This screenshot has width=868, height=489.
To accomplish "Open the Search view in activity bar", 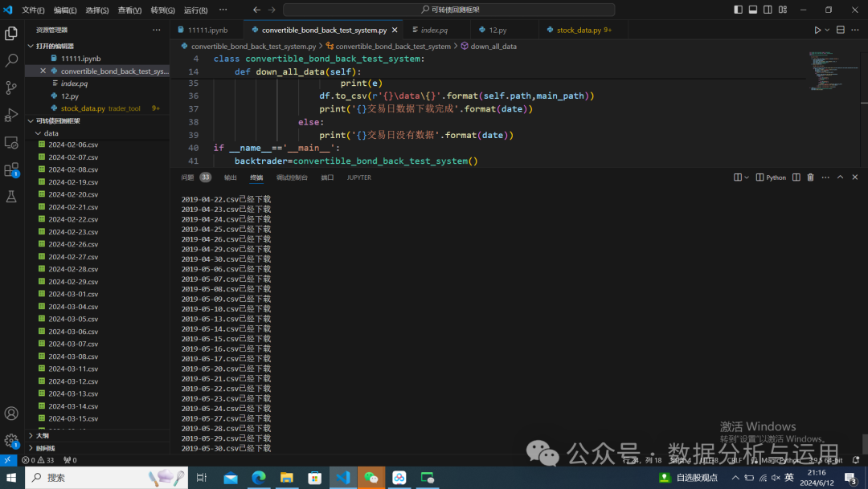I will click(11, 60).
